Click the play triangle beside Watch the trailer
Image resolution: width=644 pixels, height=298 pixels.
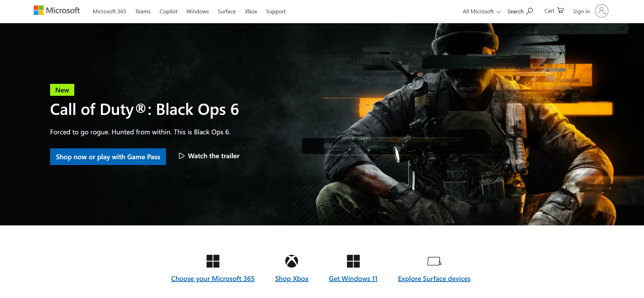(x=182, y=156)
